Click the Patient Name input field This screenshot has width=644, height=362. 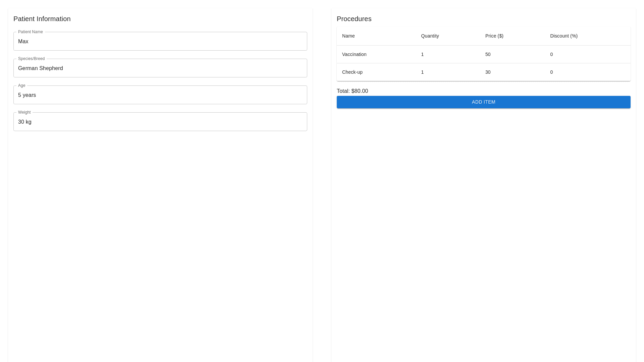160,42
